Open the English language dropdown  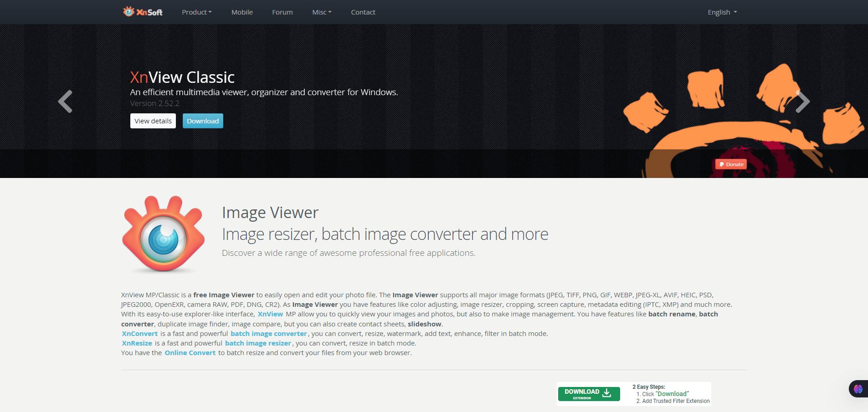pos(722,12)
